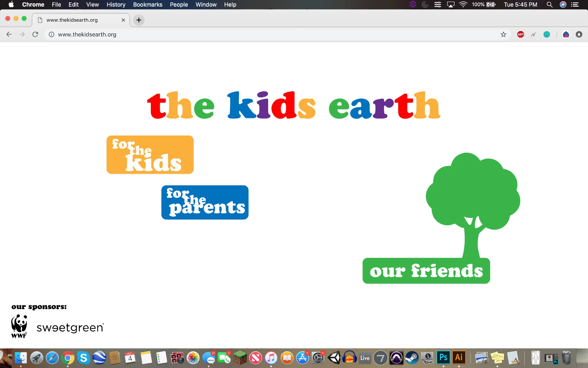The width and height of the screenshot is (588, 368).
Task: Click the back navigation arrow
Action: (9, 34)
